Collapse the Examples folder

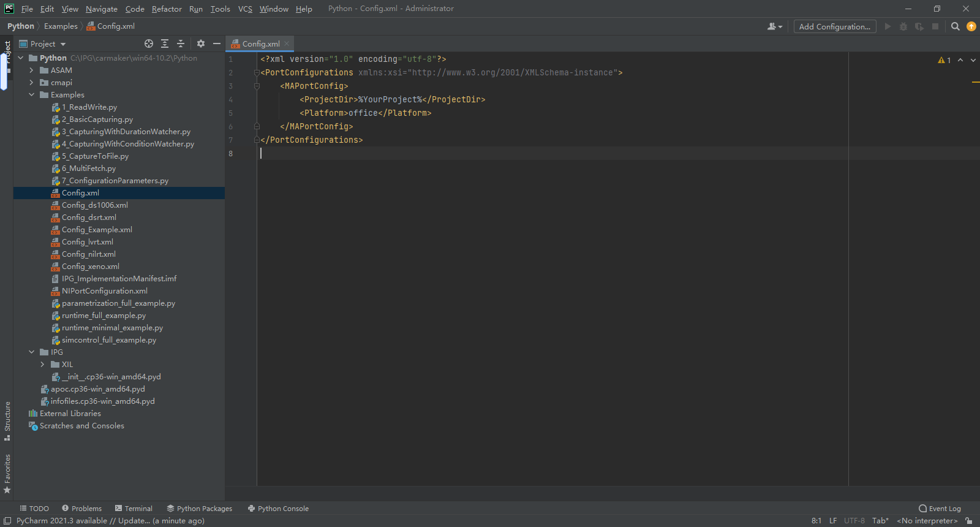coord(31,95)
